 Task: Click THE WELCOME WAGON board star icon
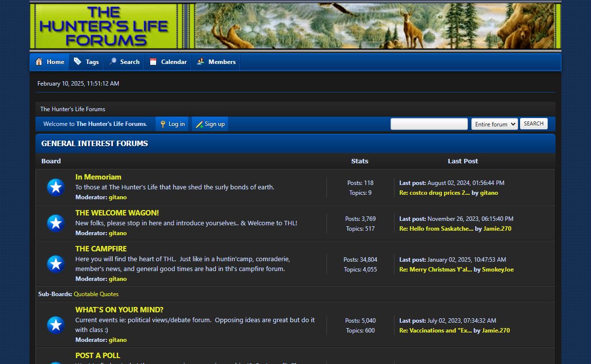(x=56, y=223)
